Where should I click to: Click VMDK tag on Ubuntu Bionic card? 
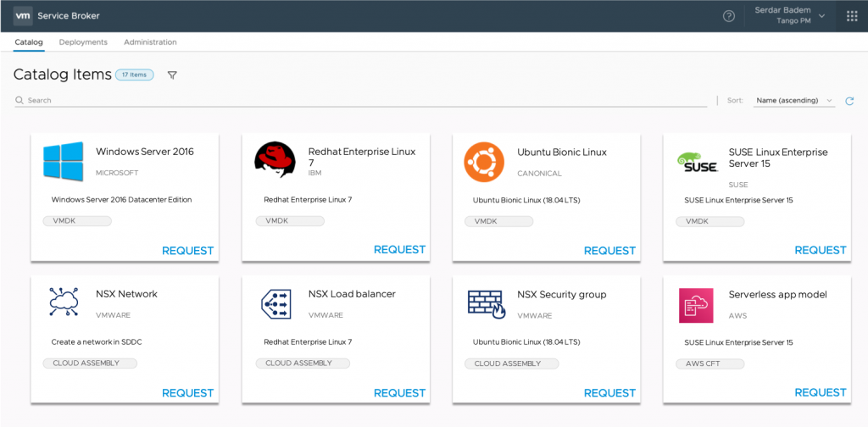[x=498, y=221]
